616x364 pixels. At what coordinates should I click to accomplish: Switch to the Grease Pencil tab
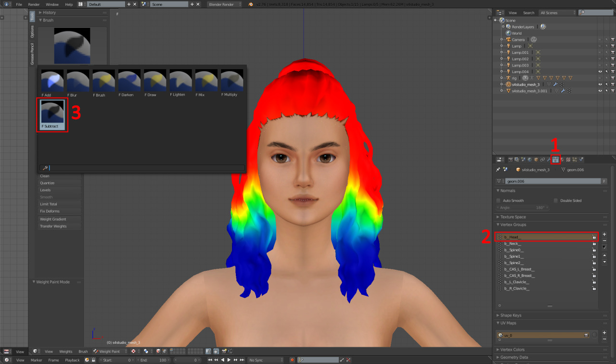[x=32, y=54]
